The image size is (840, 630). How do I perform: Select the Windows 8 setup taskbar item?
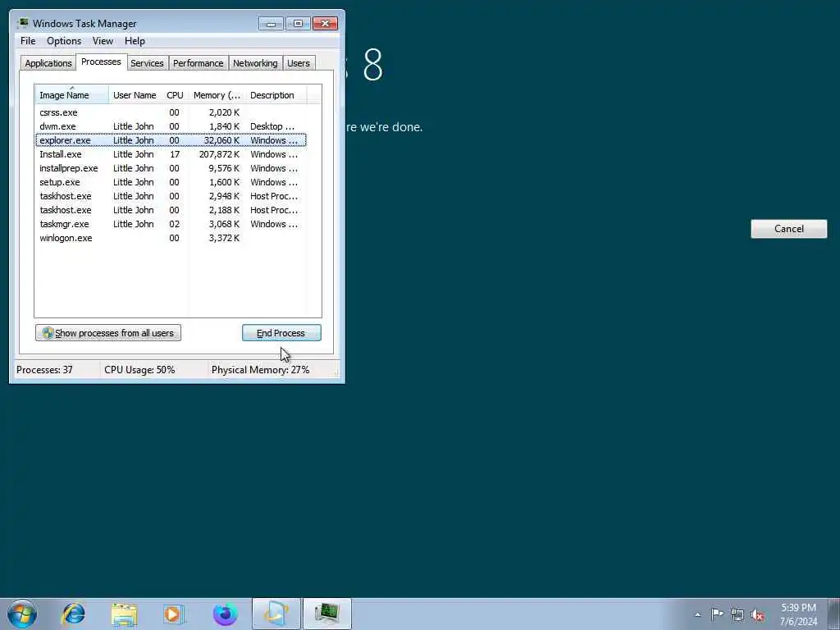point(276,614)
